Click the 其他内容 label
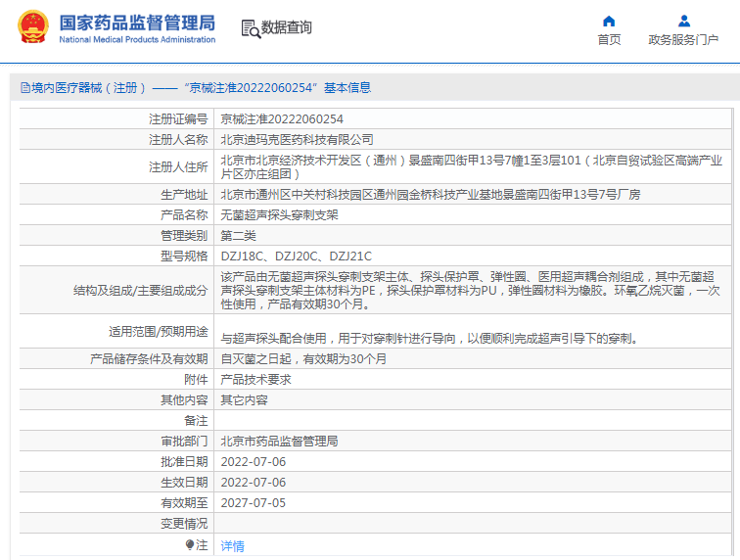 pos(184,400)
